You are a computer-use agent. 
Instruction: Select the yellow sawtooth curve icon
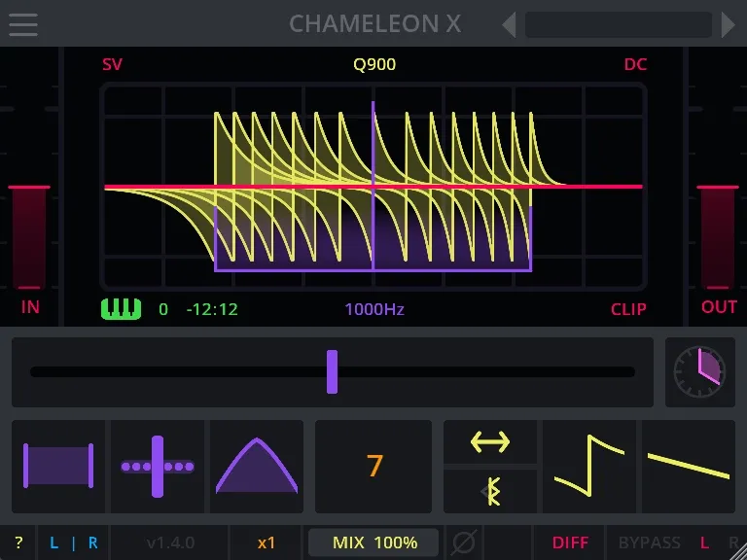(588, 466)
